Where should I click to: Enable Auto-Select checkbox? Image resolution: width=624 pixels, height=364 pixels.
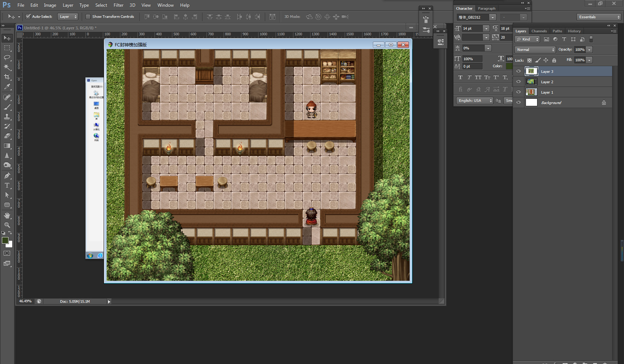coord(28,17)
